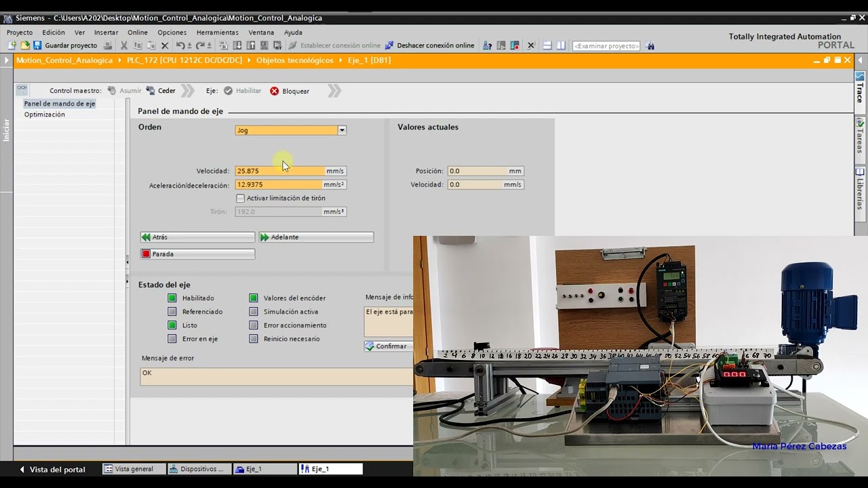Click the Adelante jog button
This screenshot has width=868, height=488.
(x=316, y=237)
